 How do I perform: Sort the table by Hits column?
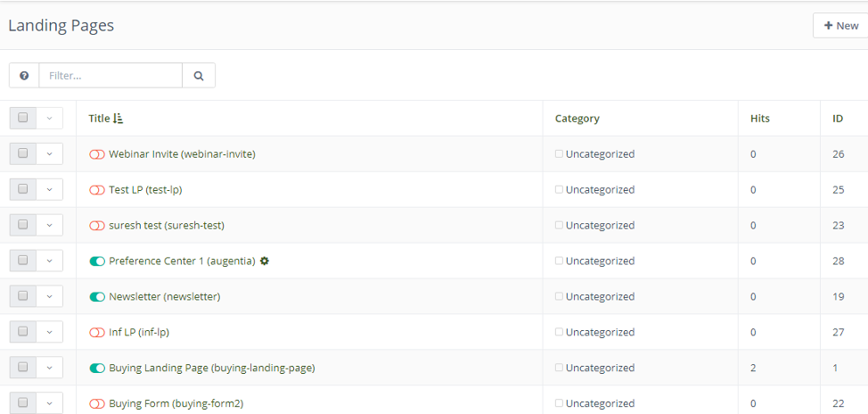click(x=759, y=119)
